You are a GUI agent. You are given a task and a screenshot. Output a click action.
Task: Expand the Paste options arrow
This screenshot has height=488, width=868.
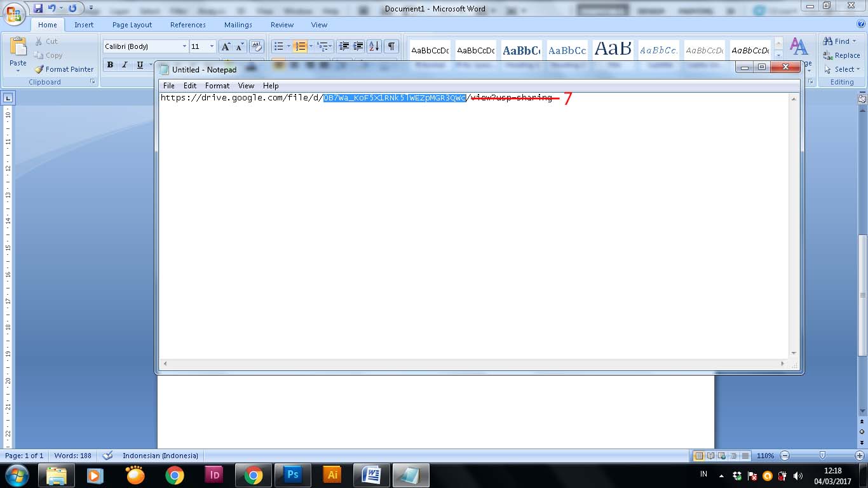pos(18,71)
